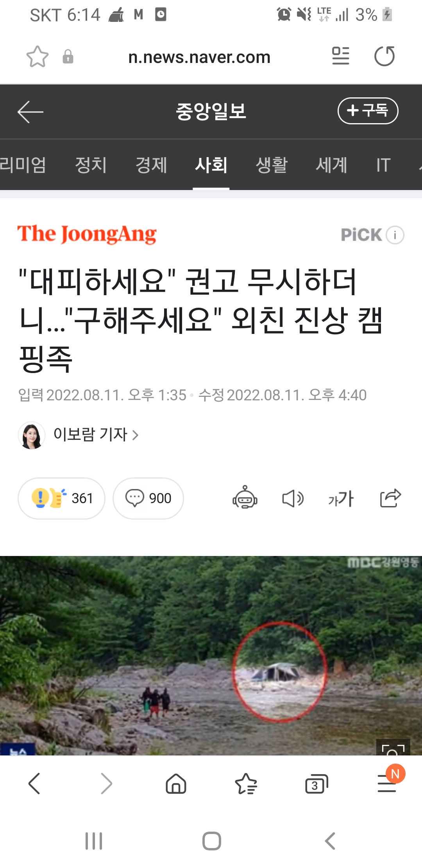The height and width of the screenshot is (868, 422).
Task: Switch to the 경제 tab
Action: pos(151,165)
